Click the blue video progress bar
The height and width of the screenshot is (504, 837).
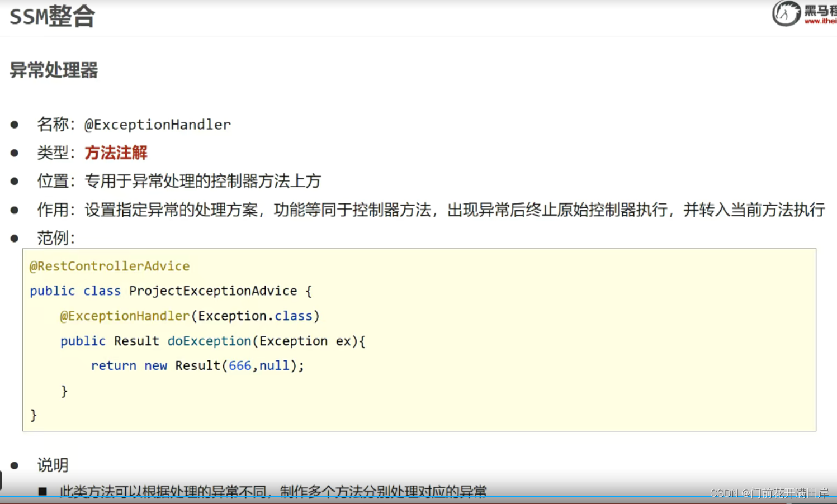(418, 497)
